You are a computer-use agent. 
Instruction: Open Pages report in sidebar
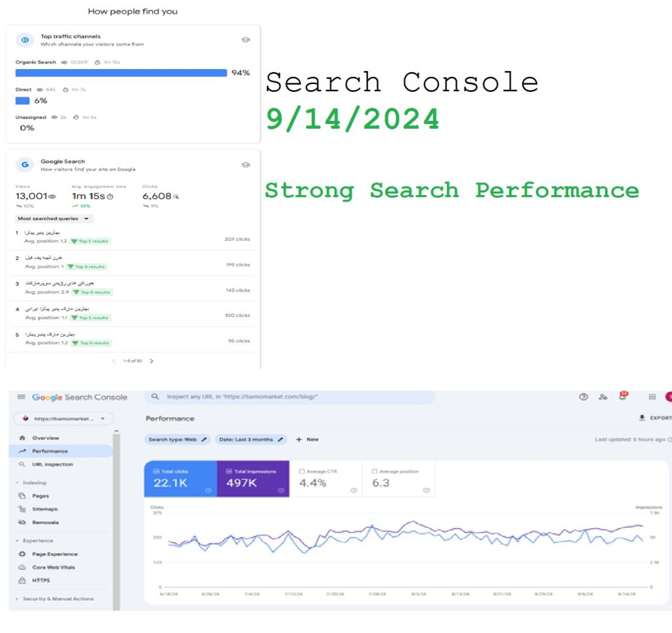click(x=60, y=496)
